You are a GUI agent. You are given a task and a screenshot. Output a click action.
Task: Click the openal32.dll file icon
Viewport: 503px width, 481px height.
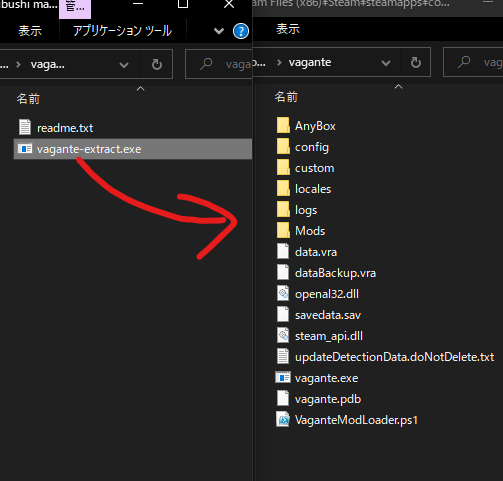click(283, 293)
